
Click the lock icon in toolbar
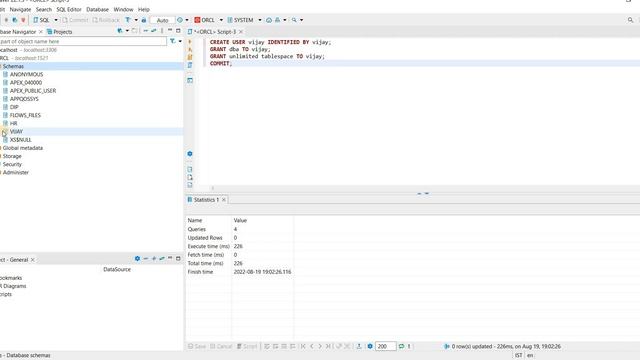coord(144,20)
